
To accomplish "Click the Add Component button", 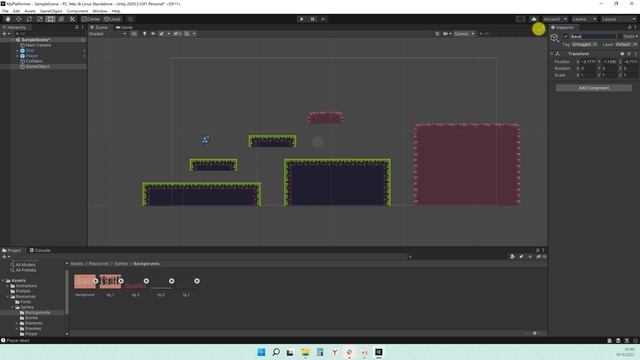I will point(594,88).
